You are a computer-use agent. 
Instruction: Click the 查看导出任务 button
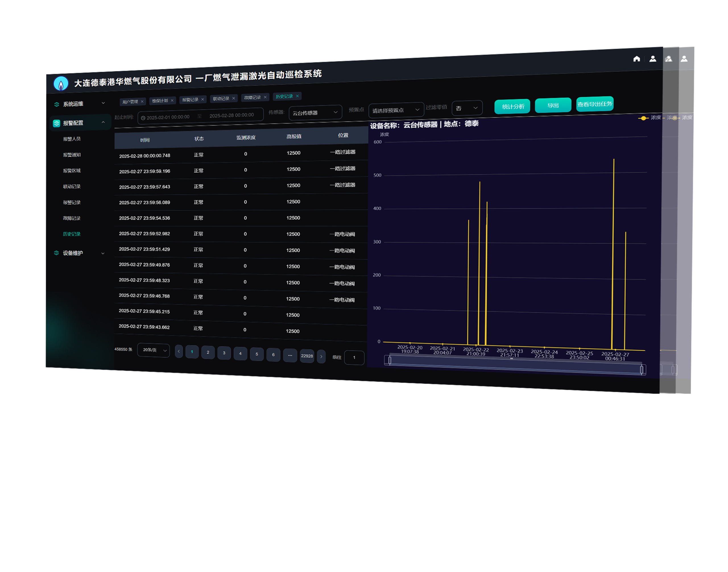point(595,104)
